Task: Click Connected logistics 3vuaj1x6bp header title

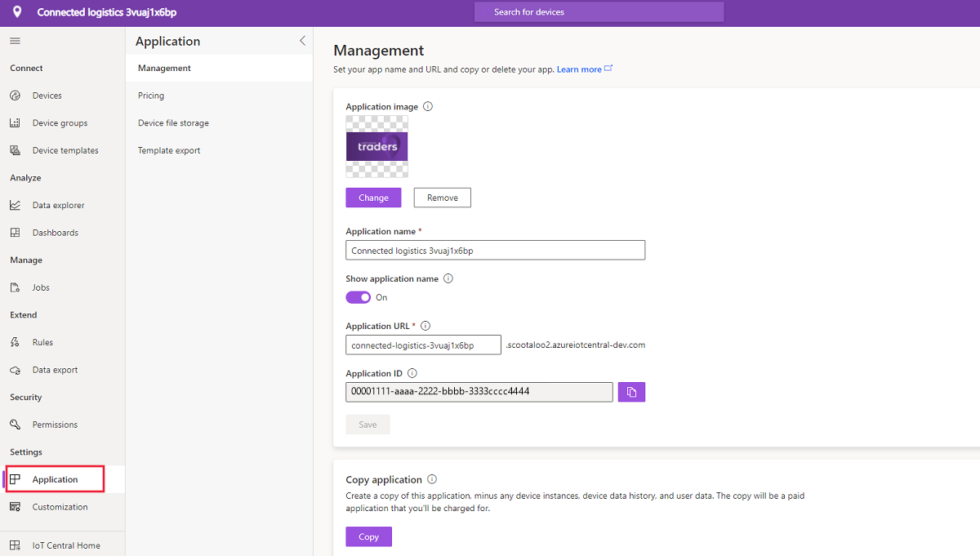Action: click(x=106, y=13)
